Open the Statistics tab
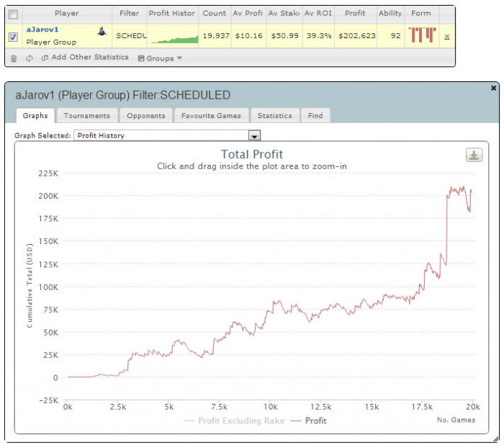504x447 pixels. coord(275,116)
